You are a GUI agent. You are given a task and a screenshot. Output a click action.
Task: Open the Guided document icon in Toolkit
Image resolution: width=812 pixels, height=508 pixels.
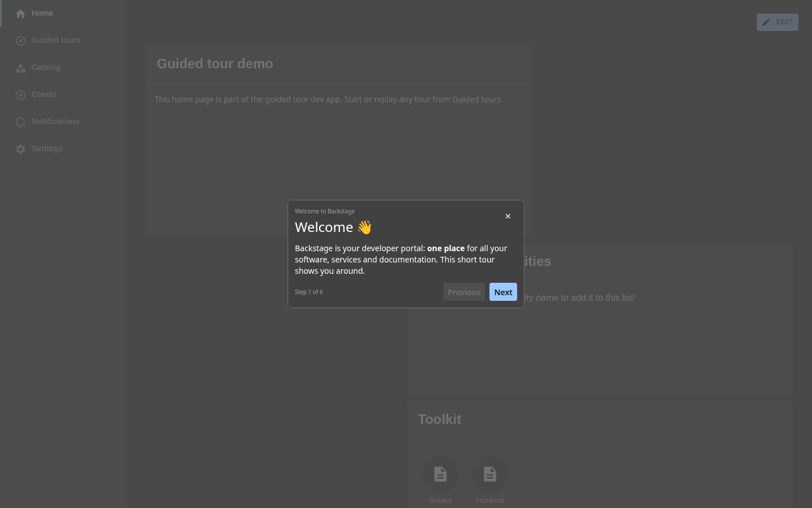[x=440, y=474]
